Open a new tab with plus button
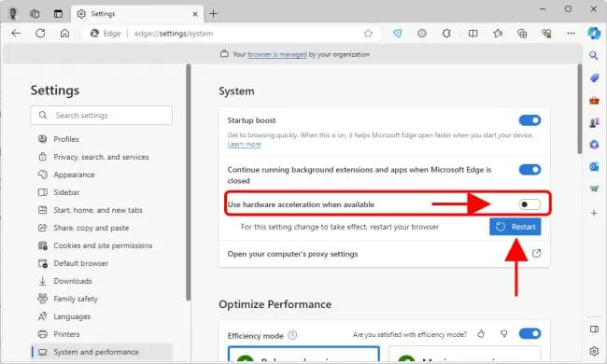The height and width of the screenshot is (364, 607). click(213, 14)
